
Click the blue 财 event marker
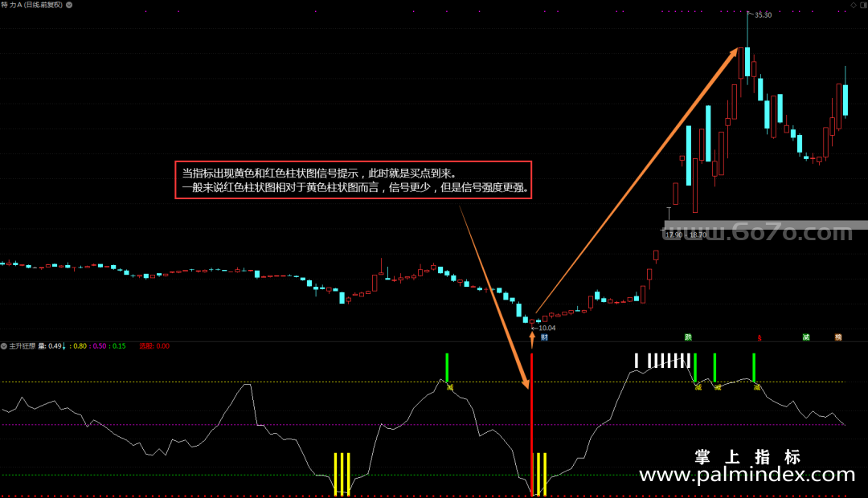coord(544,337)
